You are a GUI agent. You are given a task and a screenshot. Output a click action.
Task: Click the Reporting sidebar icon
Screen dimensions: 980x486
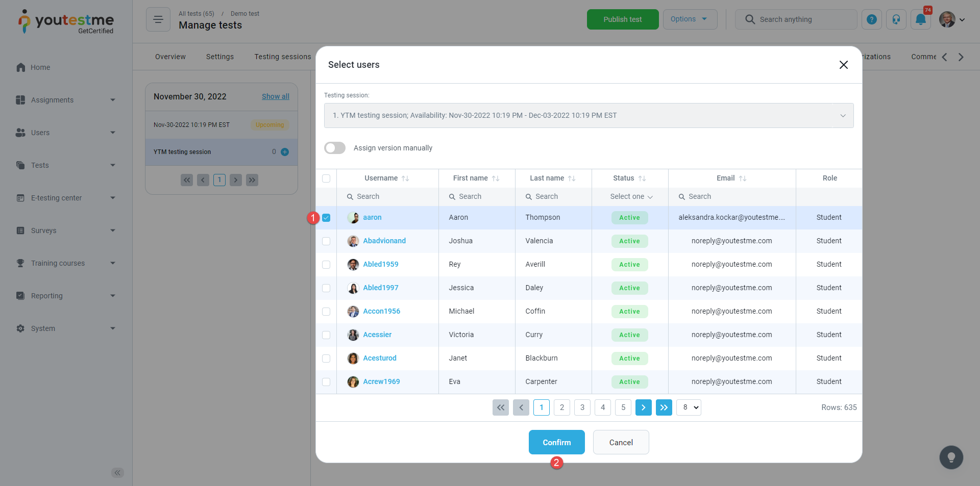20,296
